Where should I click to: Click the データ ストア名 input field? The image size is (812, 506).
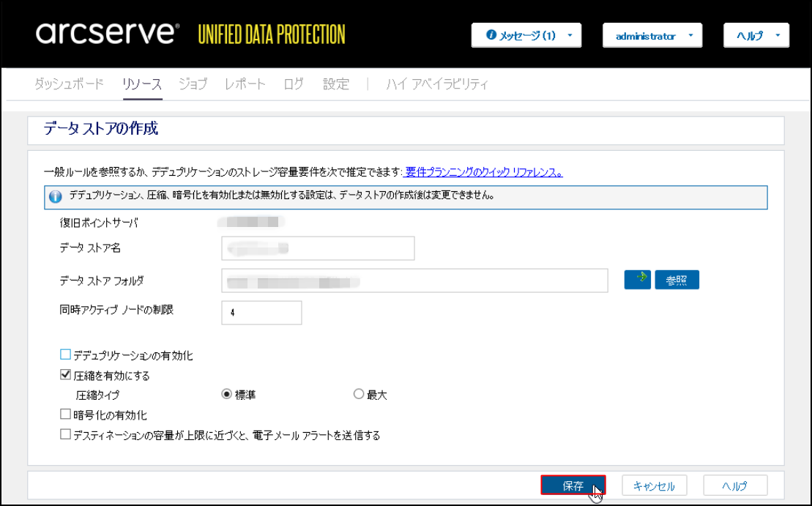[x=318, y=248]
